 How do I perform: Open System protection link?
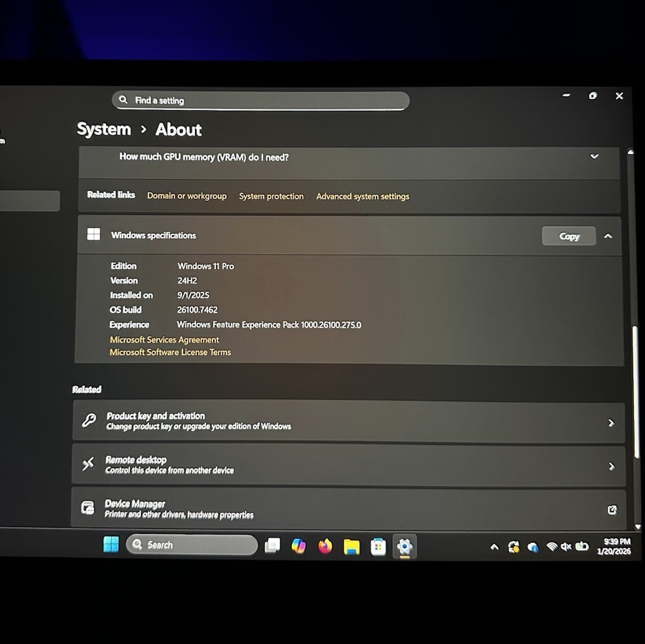[x=271, y=196]
